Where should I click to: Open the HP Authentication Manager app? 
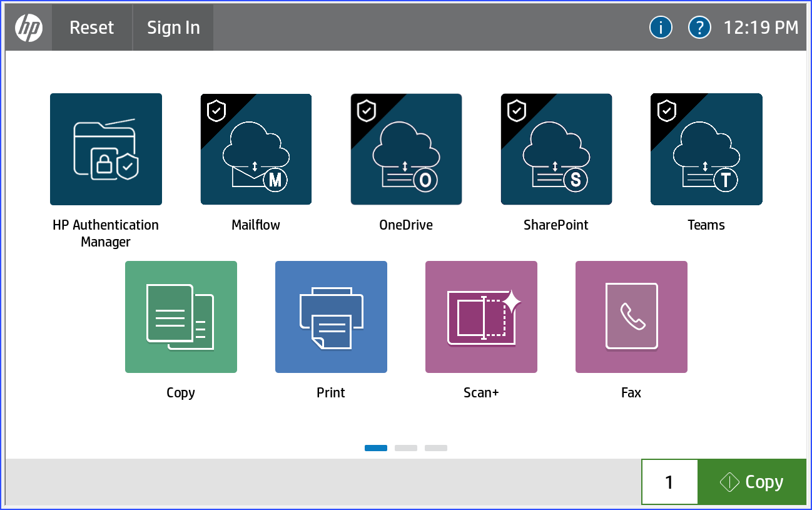pyautogui.click(x=106, y=149)
